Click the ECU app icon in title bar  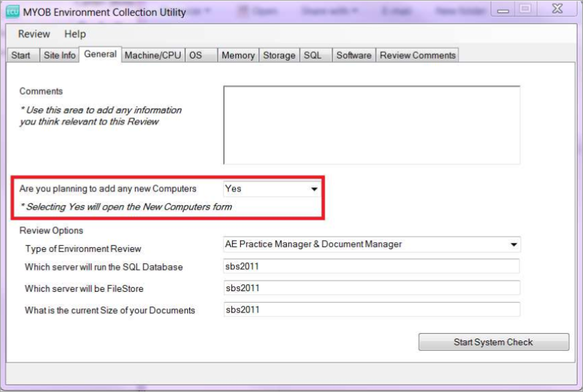point(12,12)
